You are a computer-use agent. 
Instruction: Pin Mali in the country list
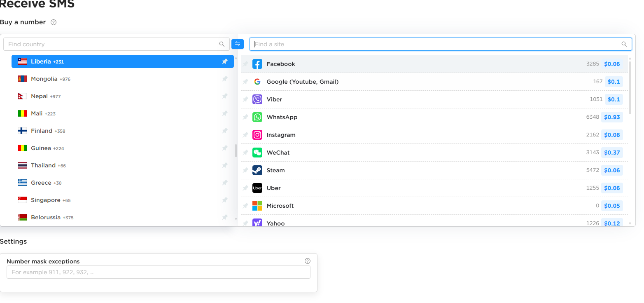coord(225,113)
